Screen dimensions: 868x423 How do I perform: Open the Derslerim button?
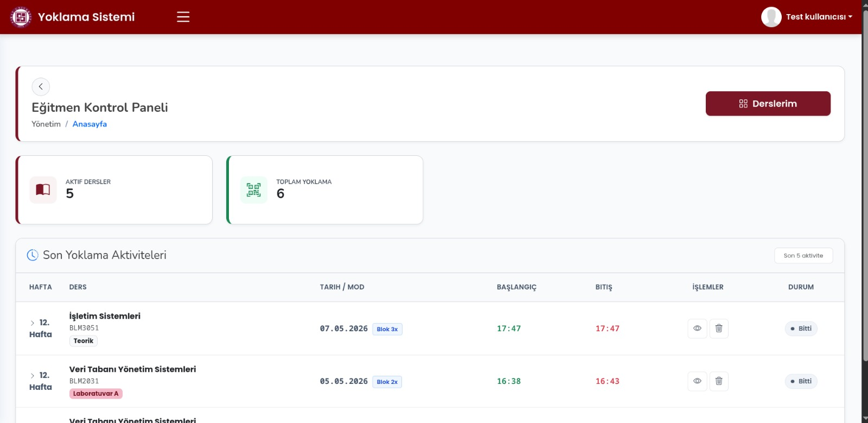768,104
